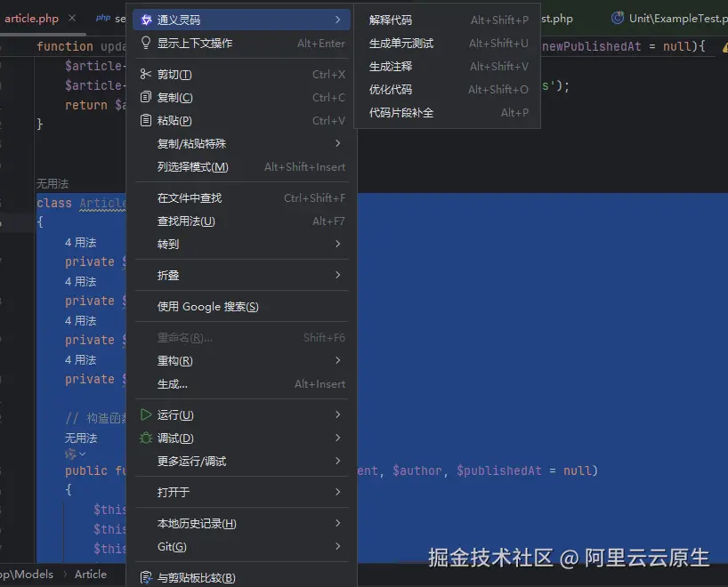Click the lightbulb icon for context actions
The image size is (728, 587).
coord(146,43)
